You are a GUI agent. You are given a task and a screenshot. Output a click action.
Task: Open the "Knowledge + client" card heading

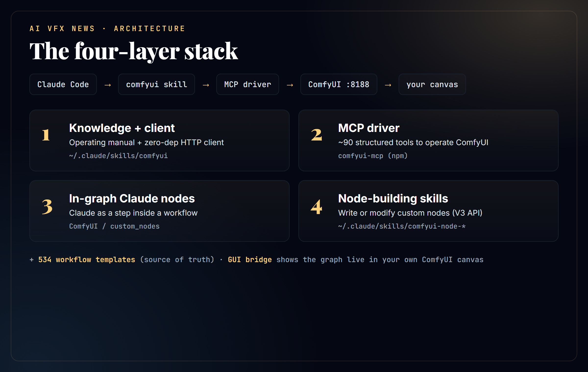point(122,128)
